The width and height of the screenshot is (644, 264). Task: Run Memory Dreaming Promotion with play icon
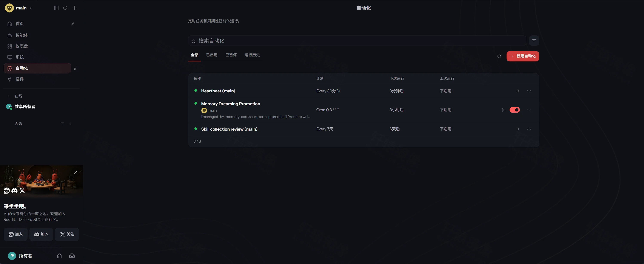point(503,110)
